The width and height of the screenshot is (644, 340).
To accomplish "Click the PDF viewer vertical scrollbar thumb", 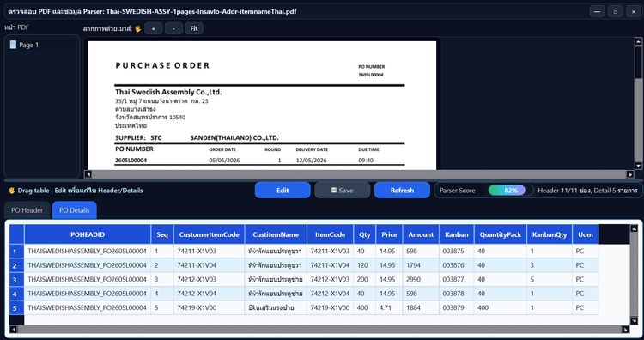I will (638, 62).
